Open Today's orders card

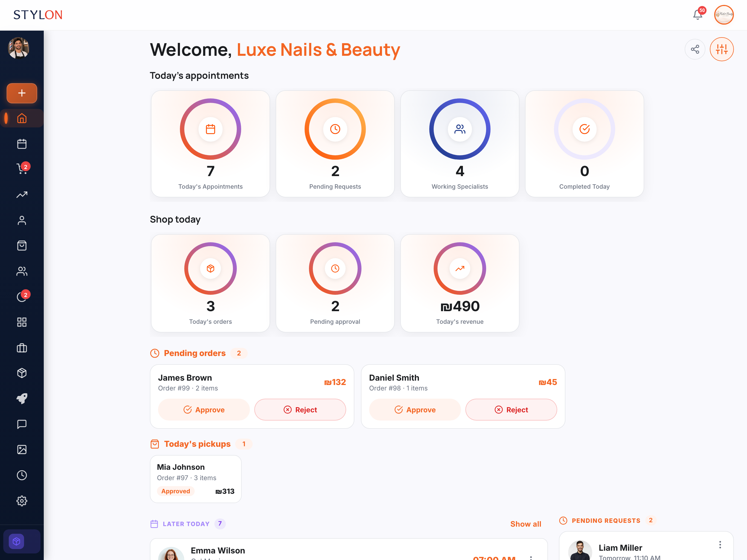click(210, 283)
